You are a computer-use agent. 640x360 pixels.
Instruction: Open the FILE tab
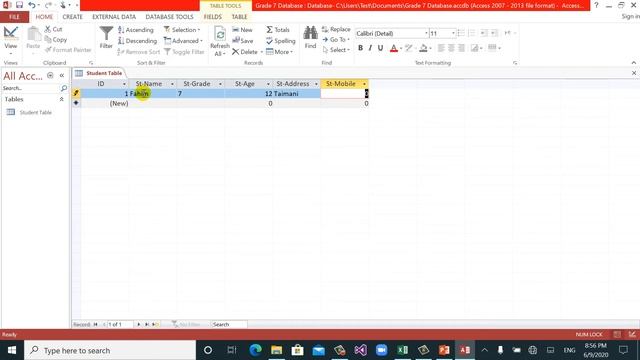click(14, 17)
